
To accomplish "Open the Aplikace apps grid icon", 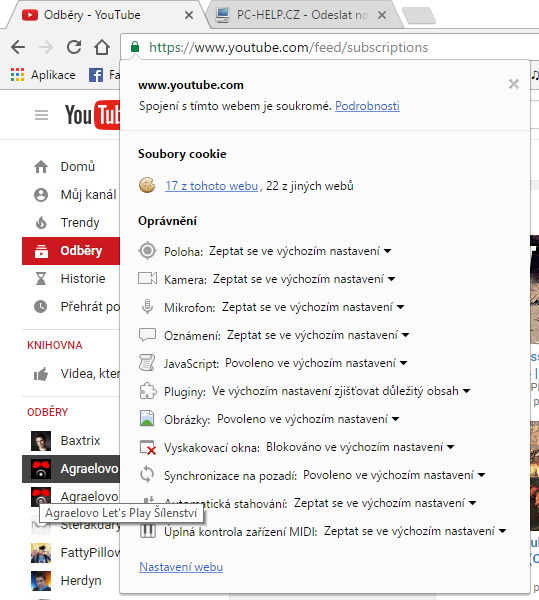I will (17, 75).
